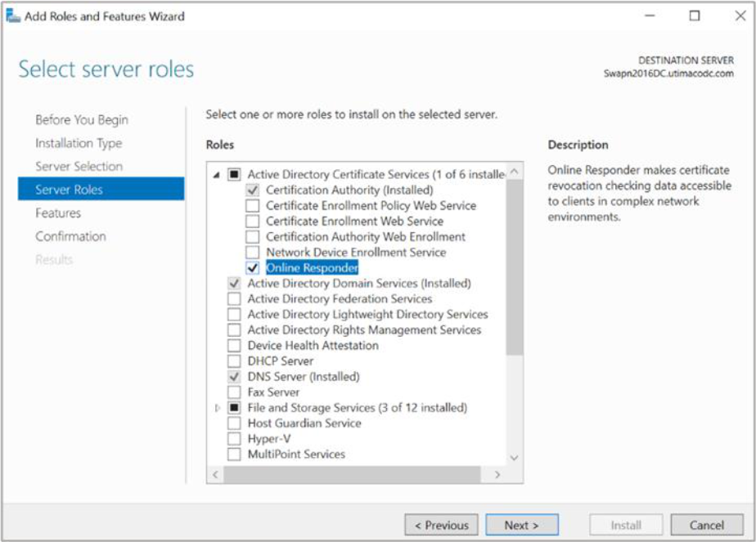Jump to the Confirmation page
This screenshot has width=756, height=542.
pyautogui.click(x=70, y=236)
